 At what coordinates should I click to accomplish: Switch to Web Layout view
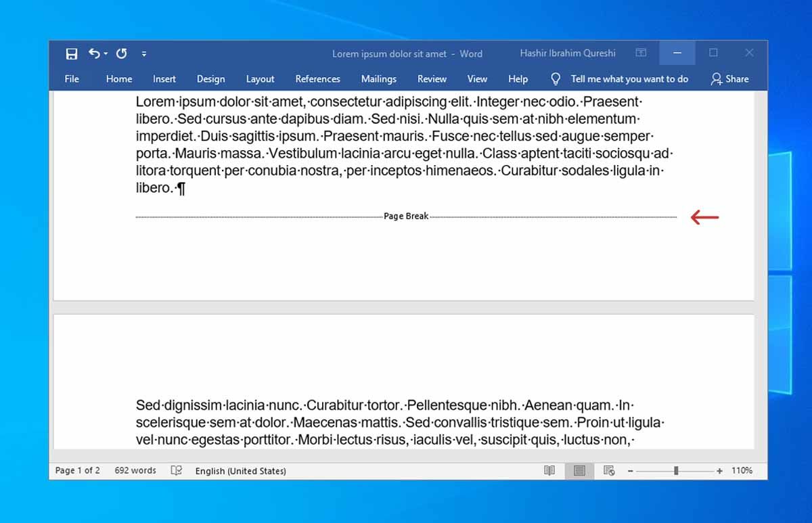coord(608,470)
